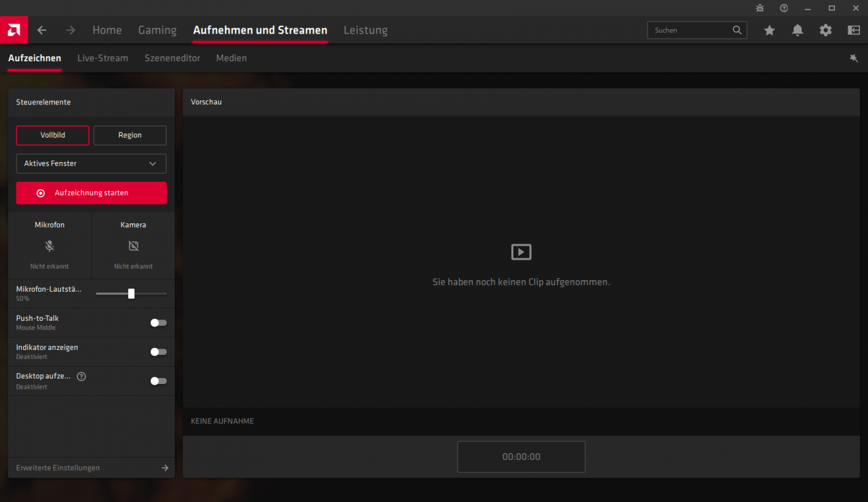The height and width of the screenshot is (502, 868).
Task: Select Region capture mode
Action: click(130, 135)
